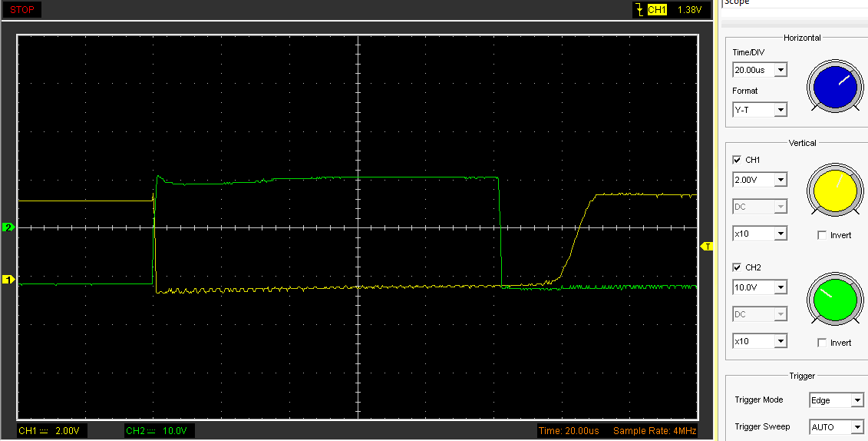
Task: Toggle the CH1 channel checkbox
Action: [x=737, y=160]
